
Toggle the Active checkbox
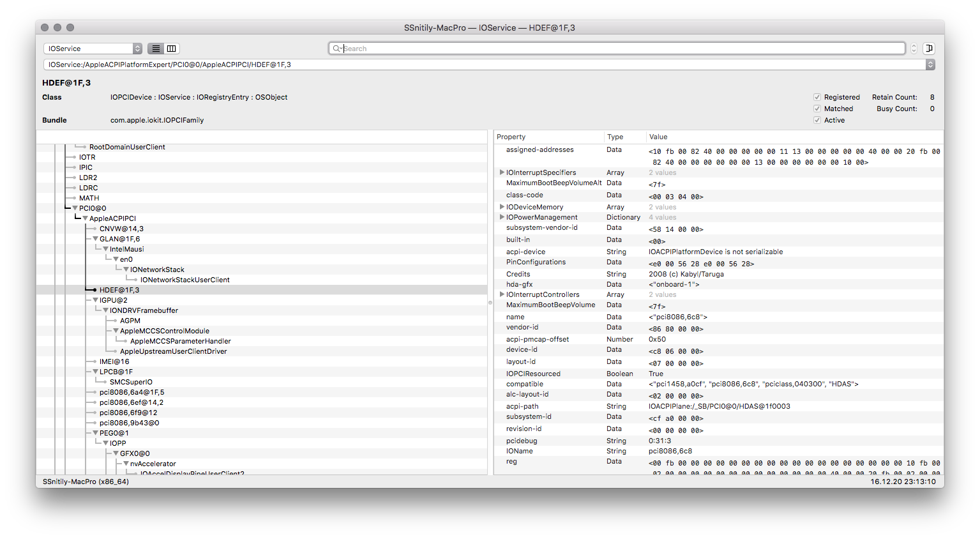(817, 120)
